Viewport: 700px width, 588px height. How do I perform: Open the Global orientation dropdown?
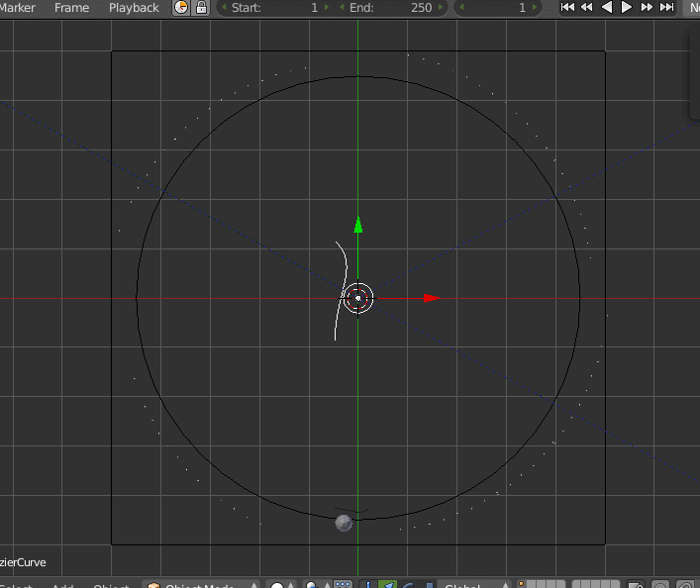[x=475, y=585]
